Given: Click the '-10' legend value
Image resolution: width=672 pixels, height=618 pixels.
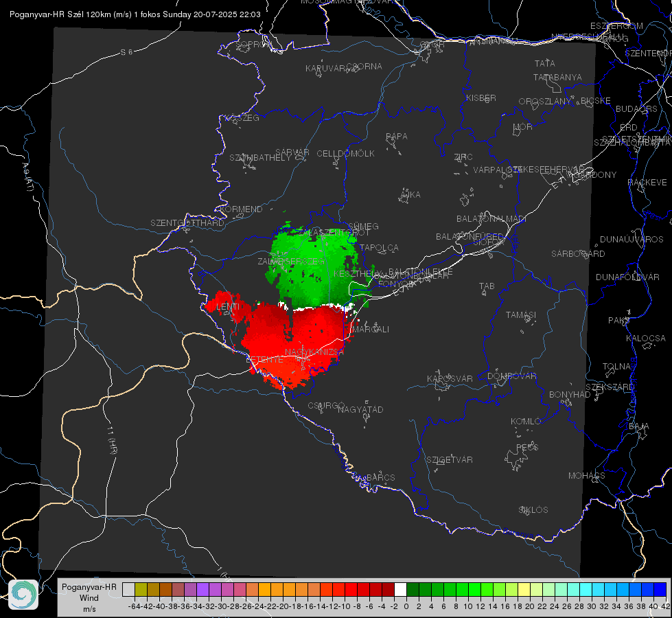Looking at the screenshot, I should 345,606.
